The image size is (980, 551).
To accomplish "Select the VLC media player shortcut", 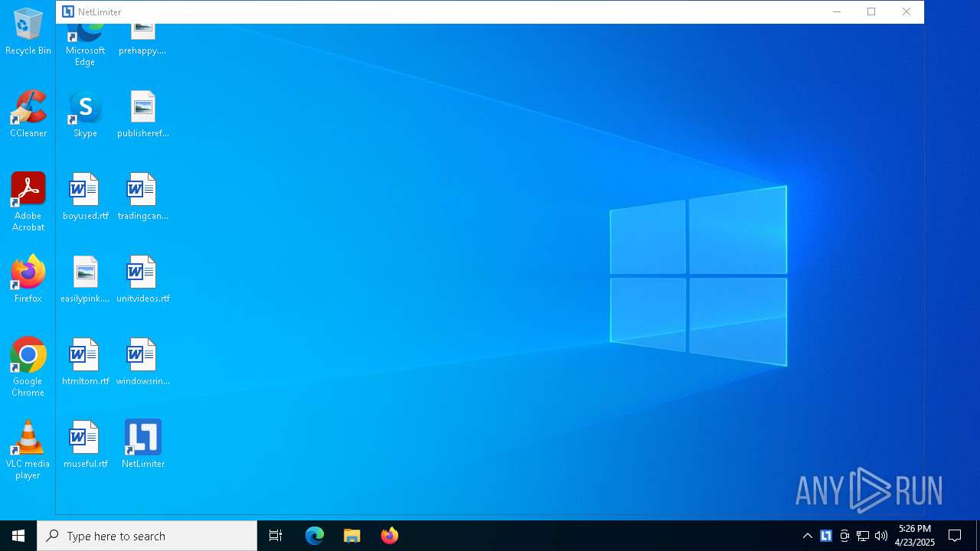I will [x=28, y=450].
